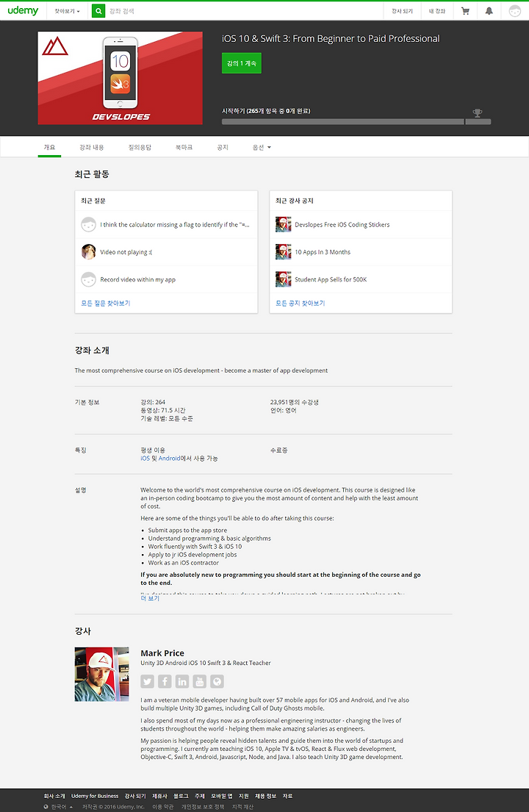Switch to the 질의응답 Q&A tab
The width and height of the screenshot is (529, 812).
pos(140,148)
